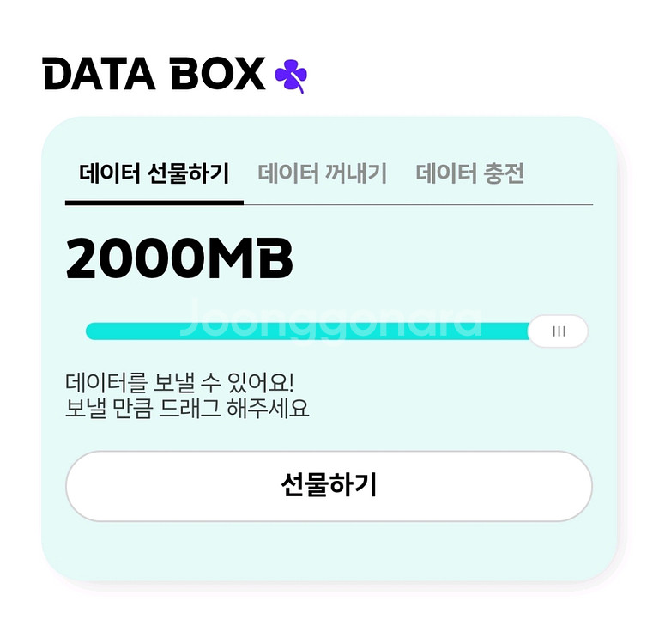
Task: Open the 데이터 충전 tab
Action: pyautogui.click(x=469, y=174)
